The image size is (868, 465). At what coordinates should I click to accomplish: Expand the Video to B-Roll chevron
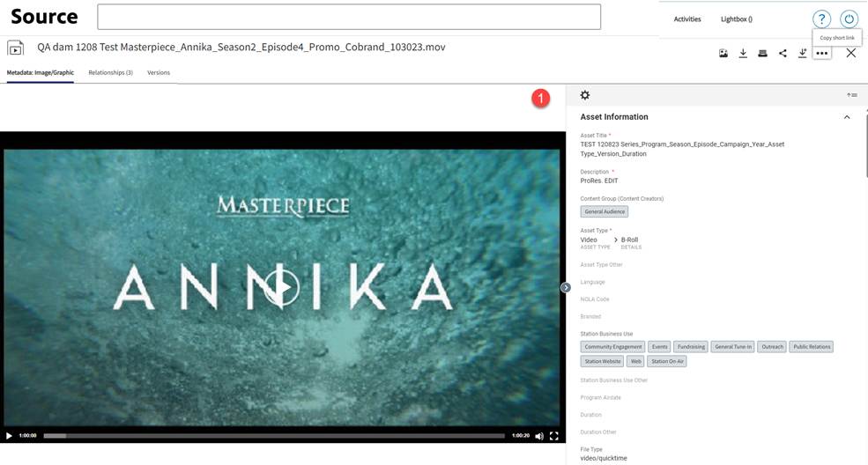coord(616,240)
